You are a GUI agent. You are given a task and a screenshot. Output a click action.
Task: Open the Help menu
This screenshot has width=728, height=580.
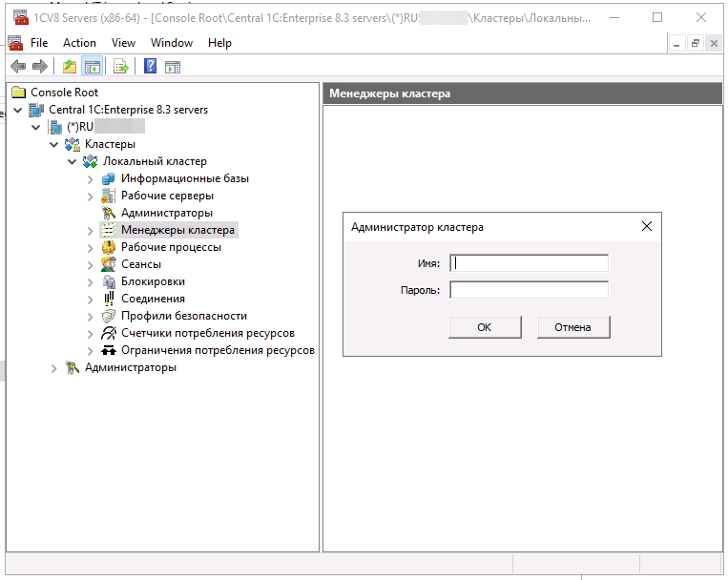coord(219,43)
